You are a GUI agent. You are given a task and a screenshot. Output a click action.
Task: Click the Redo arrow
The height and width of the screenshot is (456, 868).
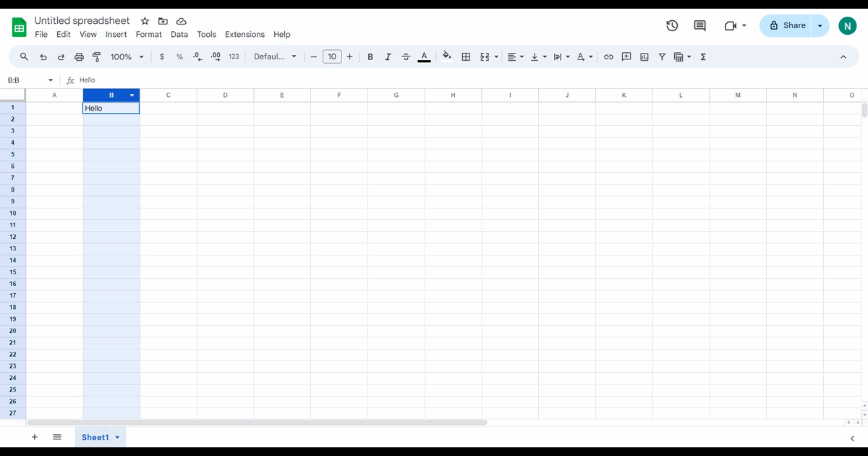coord(61,56)
